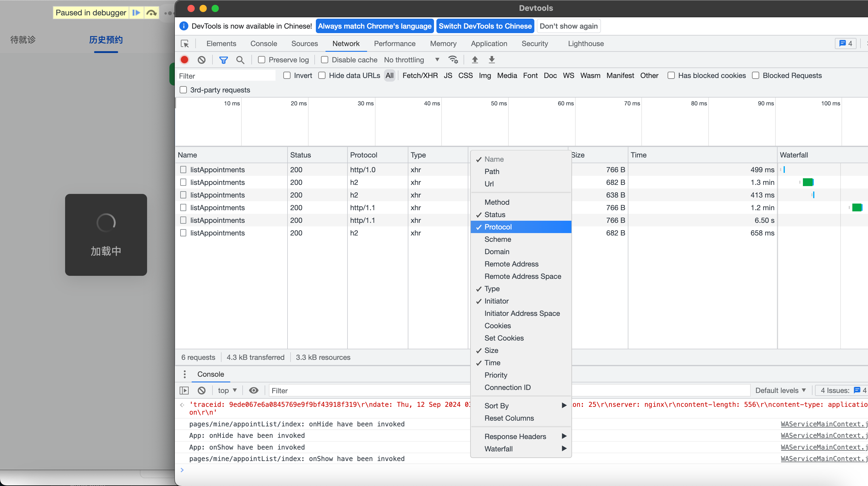Check Hide data URLs checkbox

tap(322, 75)
